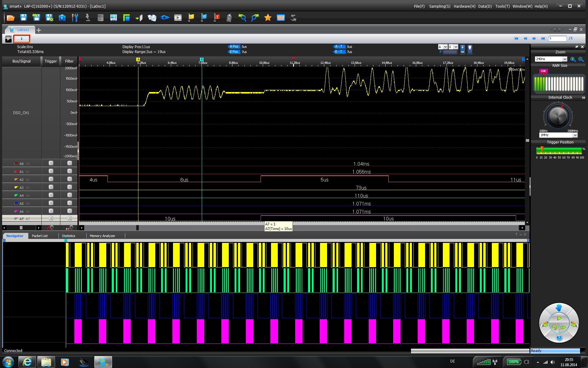Viewport: 588px width, 368px height.
Task: Select the LaDoc1 document tab
Action: (20, 30)
